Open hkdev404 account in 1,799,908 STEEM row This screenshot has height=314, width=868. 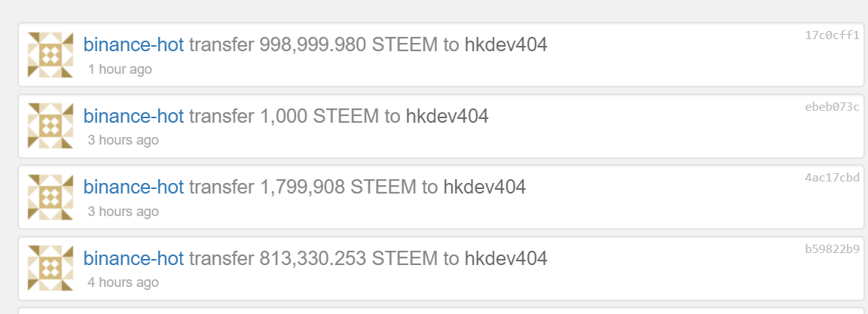coord(484,187)
